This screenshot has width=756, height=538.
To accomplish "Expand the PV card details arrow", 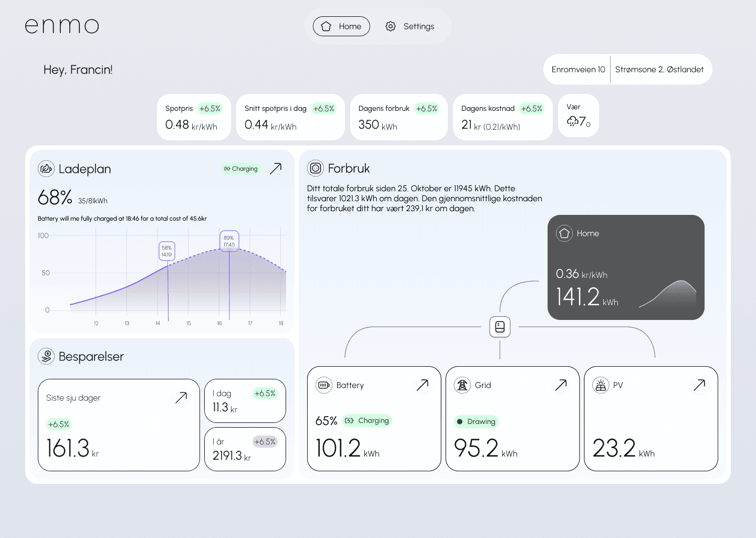I will point(699,385).
